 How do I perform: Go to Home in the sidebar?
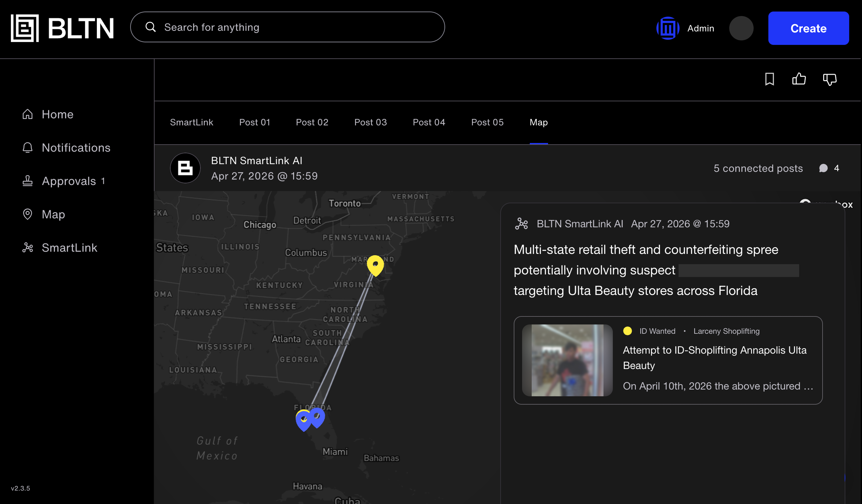48,114
